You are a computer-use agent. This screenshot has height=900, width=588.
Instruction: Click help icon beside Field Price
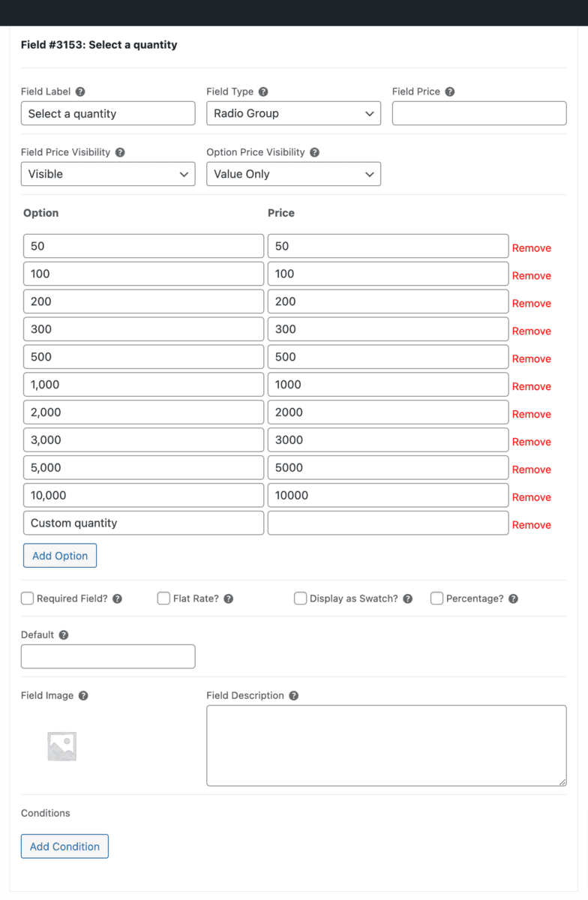pyautogui.click(x=450, y=91)
